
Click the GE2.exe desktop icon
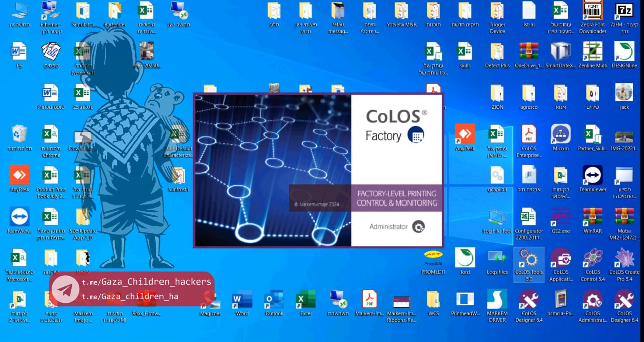coord(560,218)
